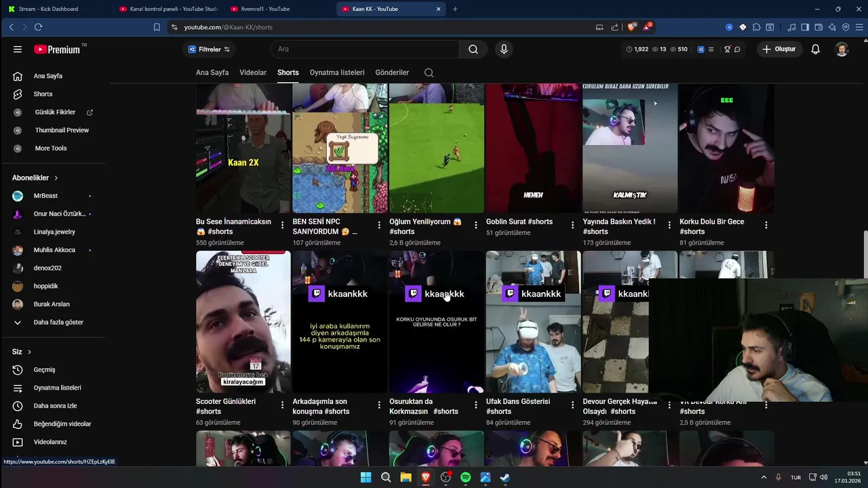Switch to Oynatma listeleri tab
Screen dimensions: 868x488
pyautogui.click(x=337, y=73)
